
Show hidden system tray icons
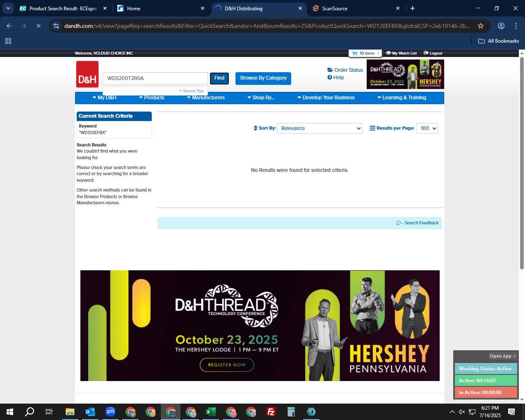tap(452, 412)
